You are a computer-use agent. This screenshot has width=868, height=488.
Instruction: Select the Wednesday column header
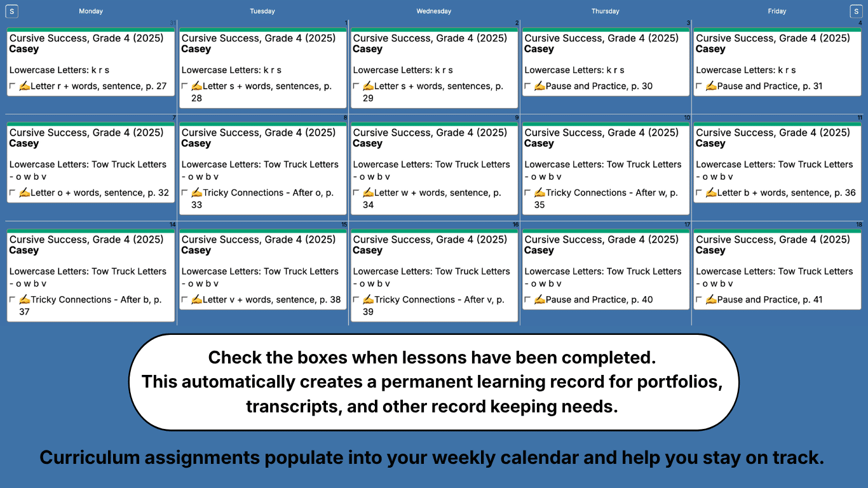coord(434,11)
